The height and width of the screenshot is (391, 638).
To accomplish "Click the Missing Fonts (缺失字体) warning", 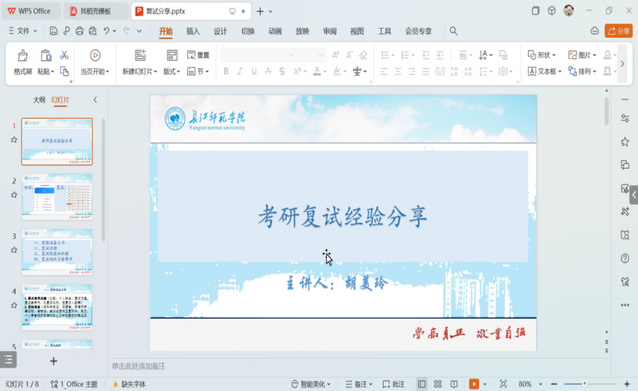I will tap(129, 384).
